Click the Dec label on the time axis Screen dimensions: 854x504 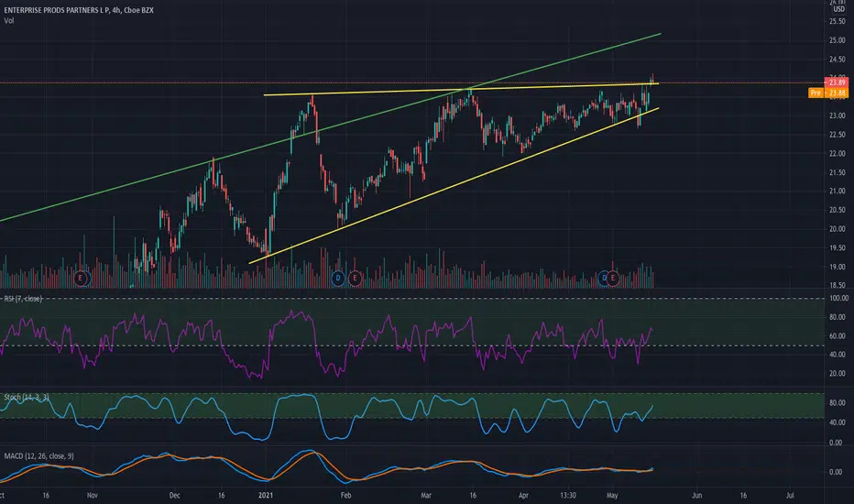click(174, 495)
